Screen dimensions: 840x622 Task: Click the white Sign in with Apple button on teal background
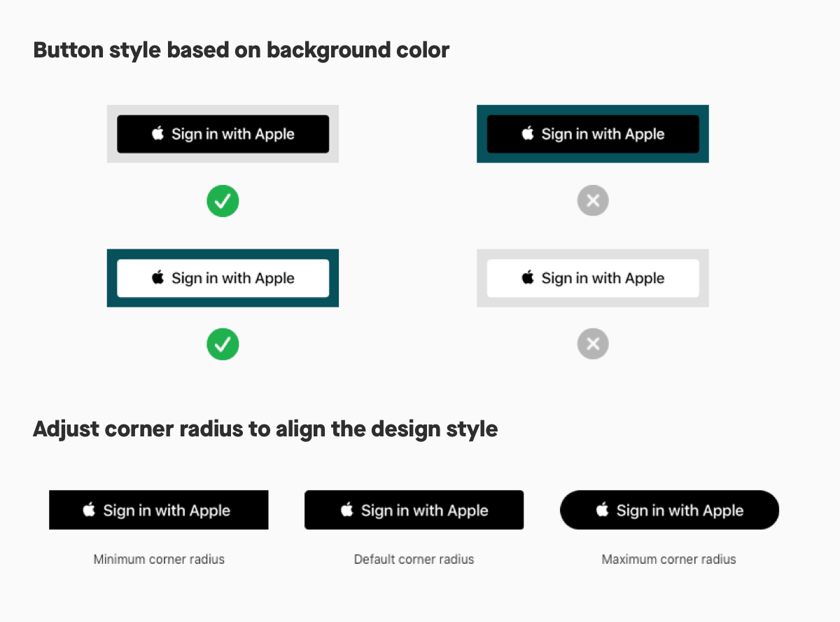pyautogui.click(x=223, y=278)
